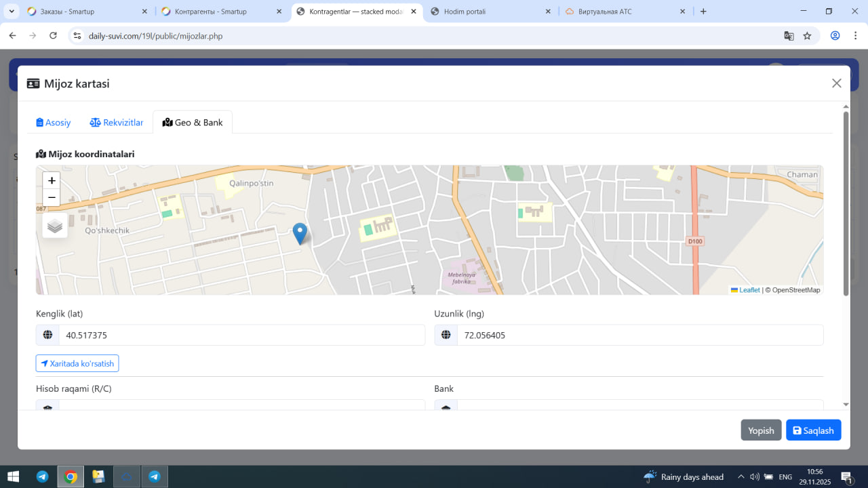Click the Saqlash save button

click(813, 430)
